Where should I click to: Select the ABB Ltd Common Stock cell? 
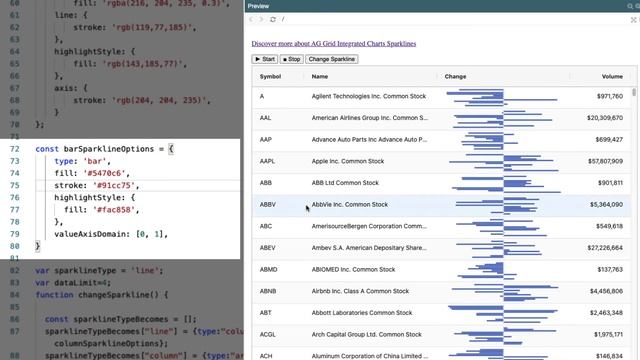pyautogui.click(x=345, y=183)
